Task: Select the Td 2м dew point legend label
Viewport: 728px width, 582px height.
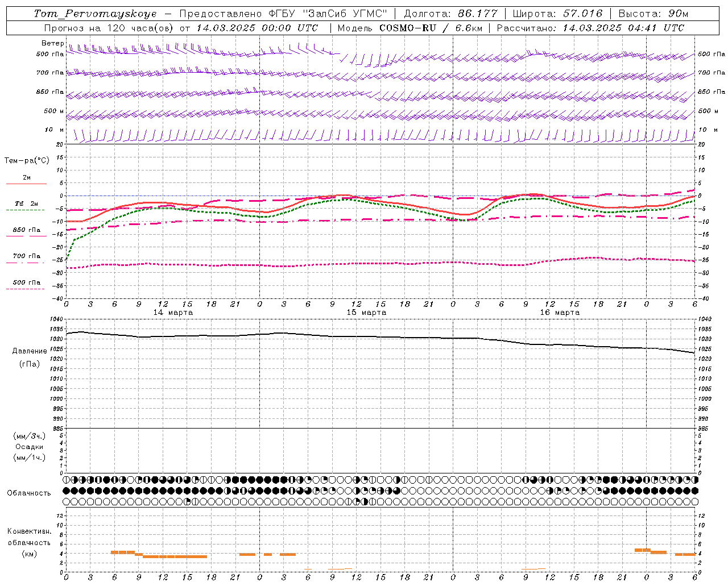Action: click(26, 203)
